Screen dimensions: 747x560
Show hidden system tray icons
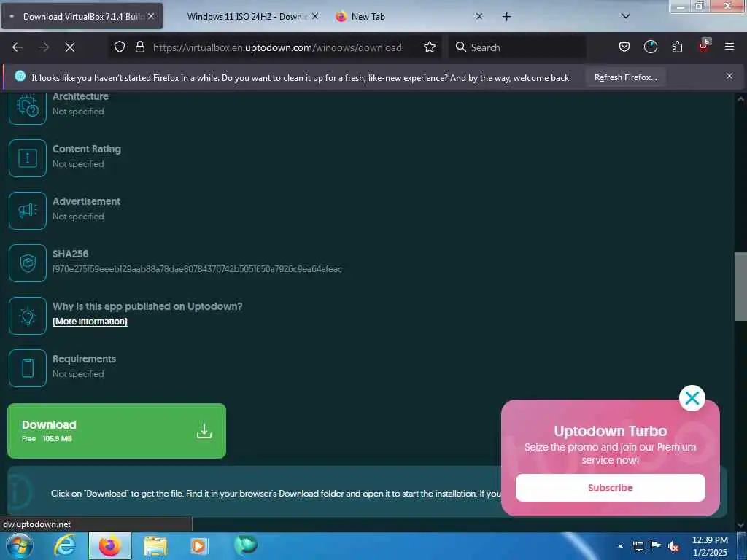tap(620, 546)
